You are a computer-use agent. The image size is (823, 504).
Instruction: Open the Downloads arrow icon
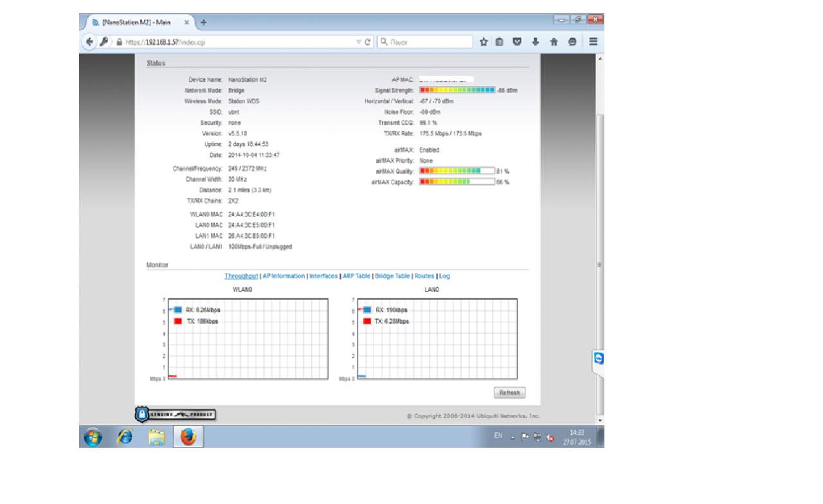[535, 42]
